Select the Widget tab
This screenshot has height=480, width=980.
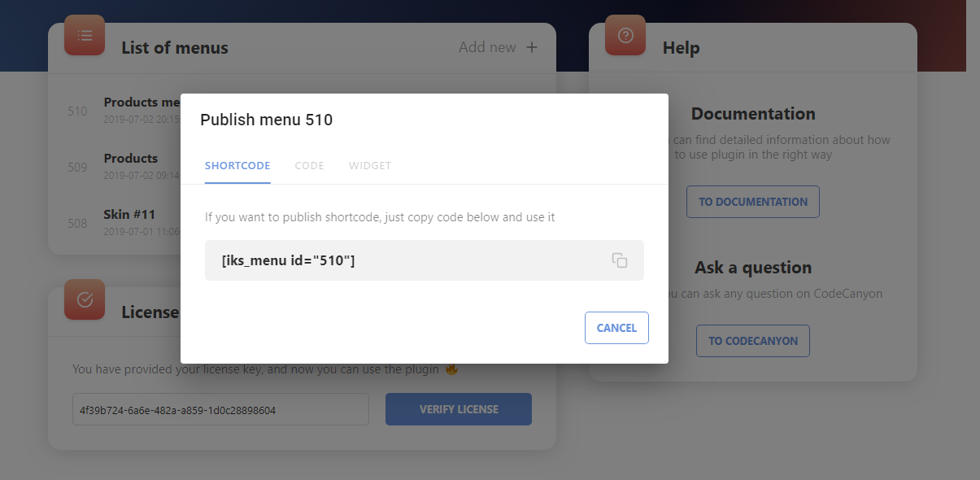[x=370, y=166]
